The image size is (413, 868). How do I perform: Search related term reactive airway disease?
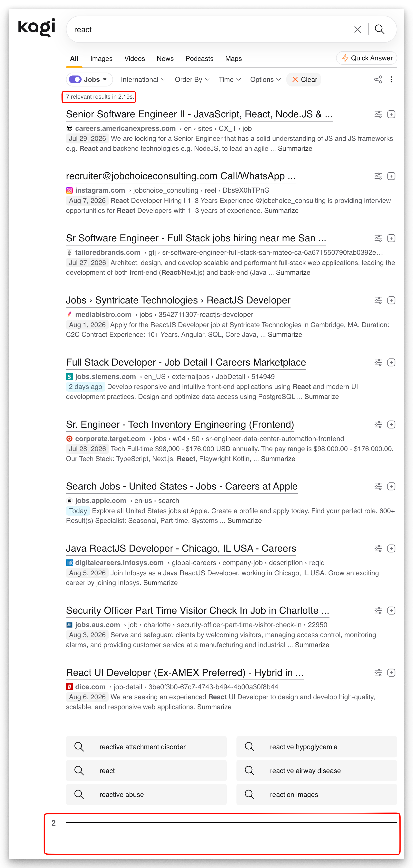(317, 771)
